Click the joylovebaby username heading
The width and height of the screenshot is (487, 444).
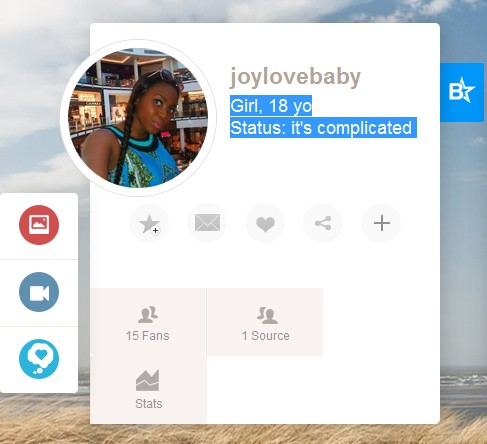point(295,77)
